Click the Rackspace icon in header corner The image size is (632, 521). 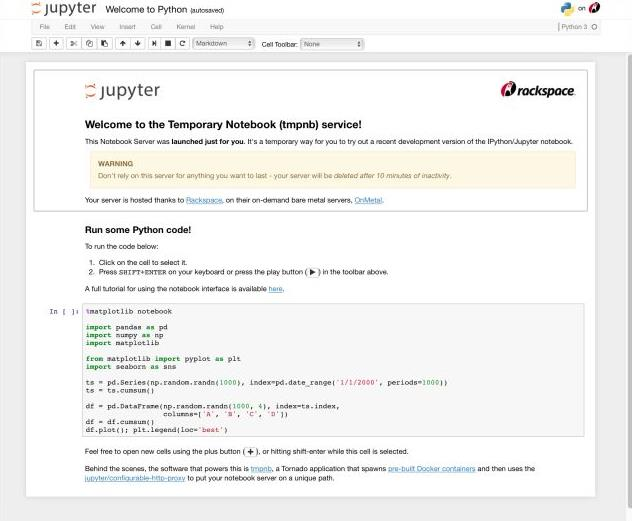tap(595, 8)
